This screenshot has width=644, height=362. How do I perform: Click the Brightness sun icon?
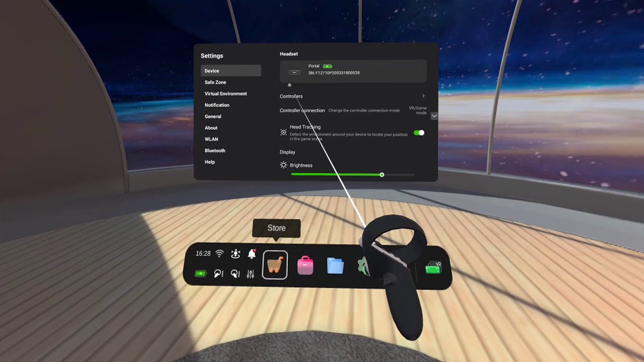click(283, 165)
